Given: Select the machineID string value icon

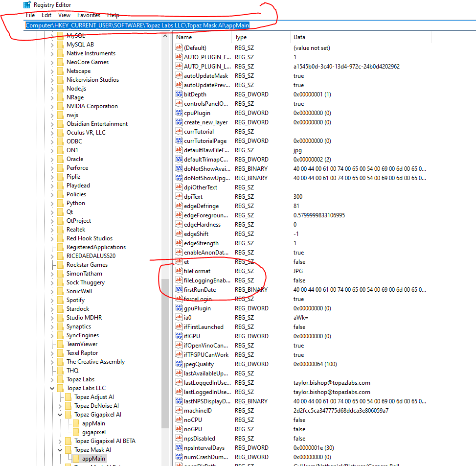Looking at the screenshot, I should point(179,411).
